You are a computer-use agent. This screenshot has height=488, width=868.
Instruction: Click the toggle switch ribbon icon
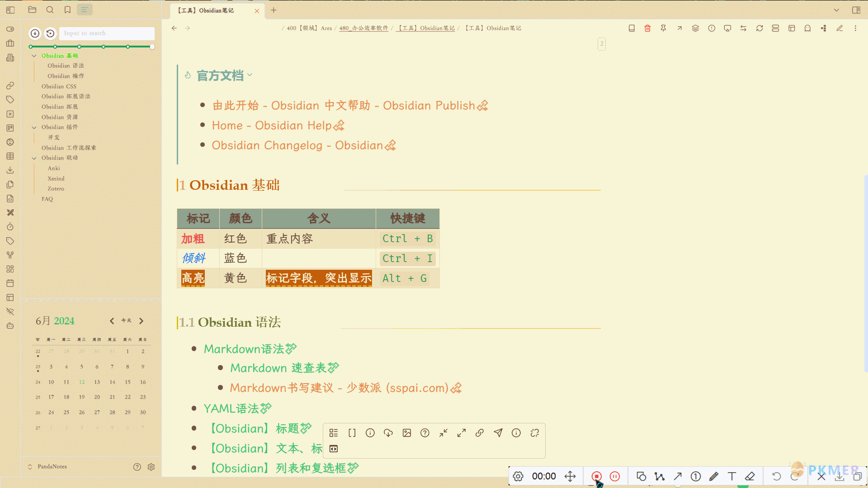tap(10, 29)
